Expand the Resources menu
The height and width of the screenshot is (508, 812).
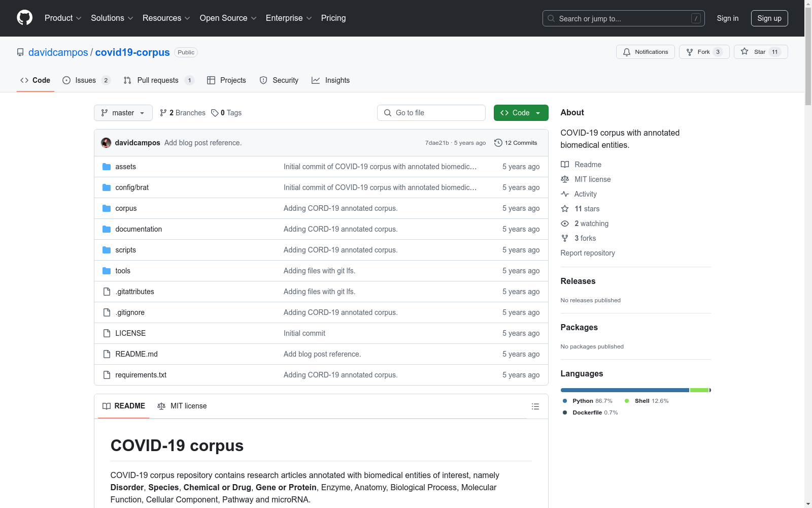[x=166, y=18]
